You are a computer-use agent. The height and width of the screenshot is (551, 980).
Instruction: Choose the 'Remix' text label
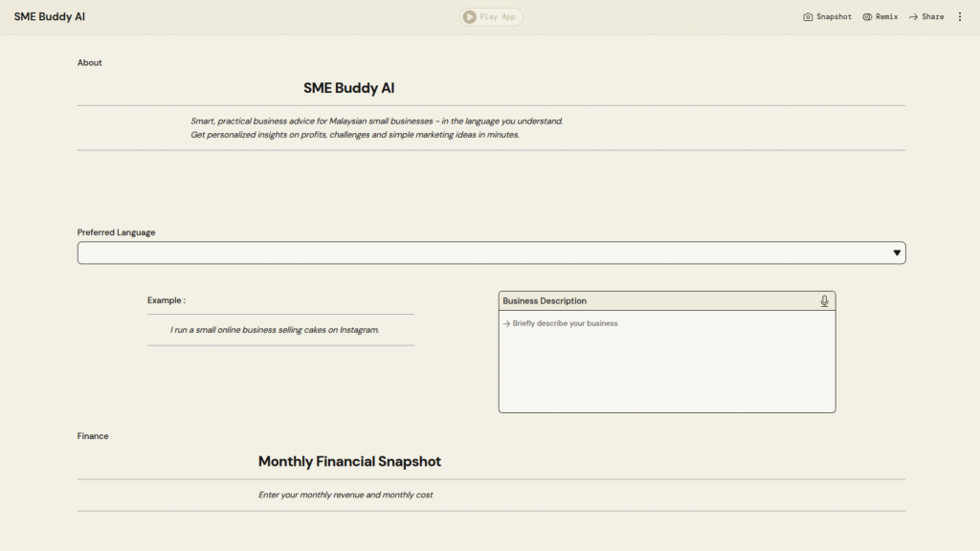click(886, 17)
